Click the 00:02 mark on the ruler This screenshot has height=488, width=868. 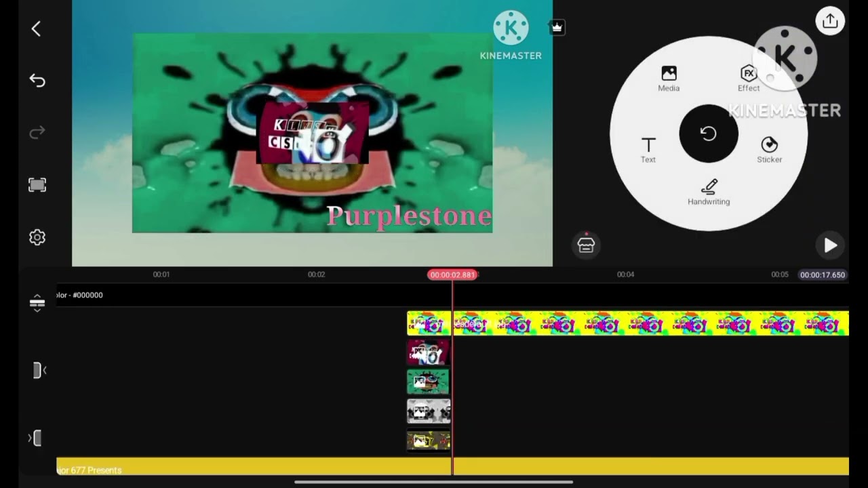click(x=316, y=274)
